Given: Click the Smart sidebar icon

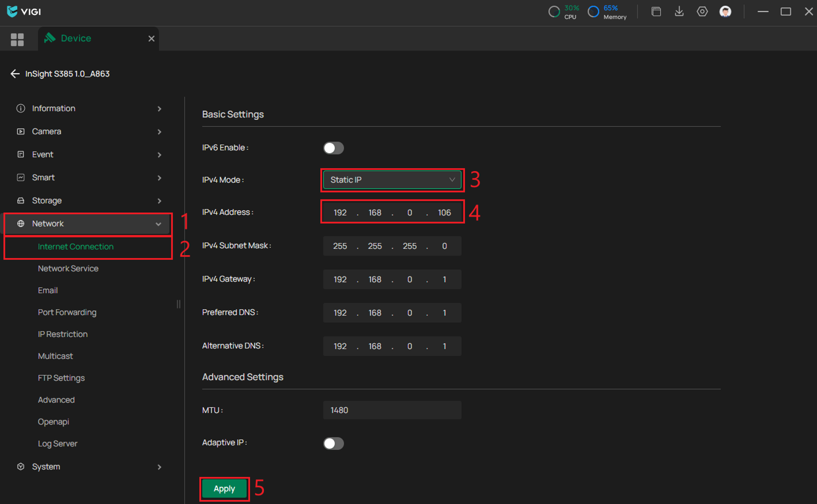Looking at the screenshot, I should coord(21,177).
